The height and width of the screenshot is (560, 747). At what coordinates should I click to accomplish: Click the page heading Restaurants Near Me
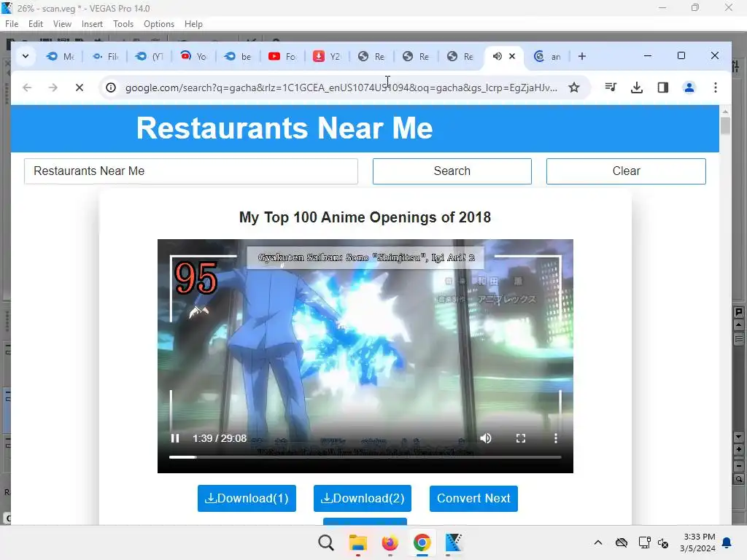point(285,128)
